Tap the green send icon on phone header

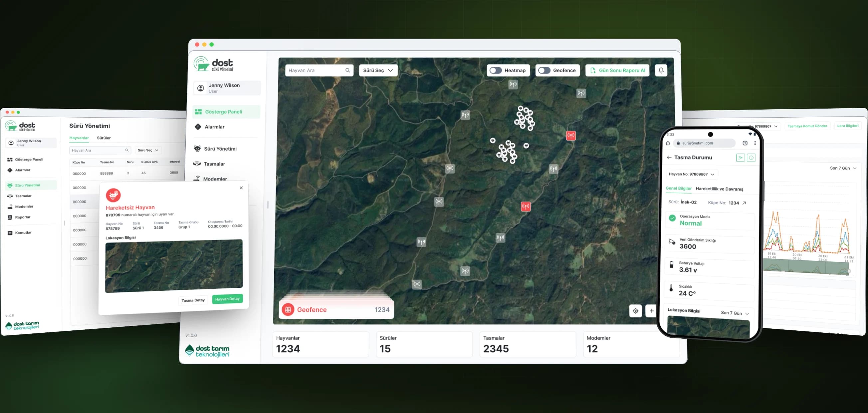click(x=740, y=158)
